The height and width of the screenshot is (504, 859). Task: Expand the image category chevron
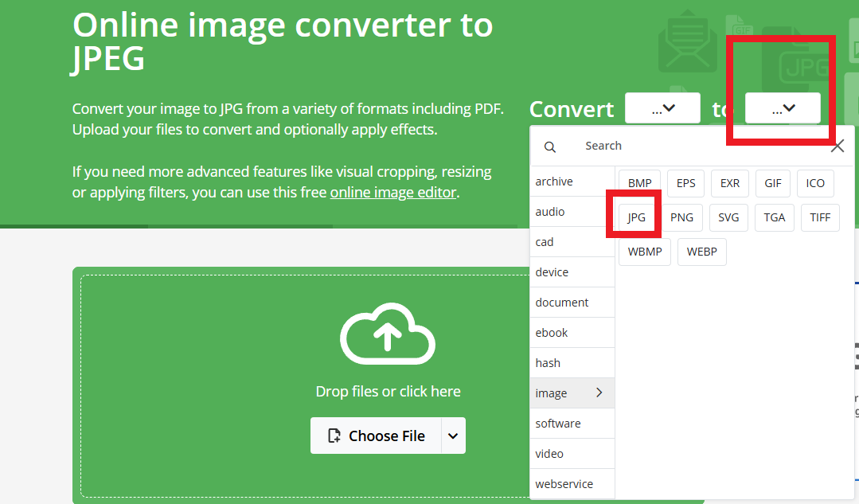[599, 393]
